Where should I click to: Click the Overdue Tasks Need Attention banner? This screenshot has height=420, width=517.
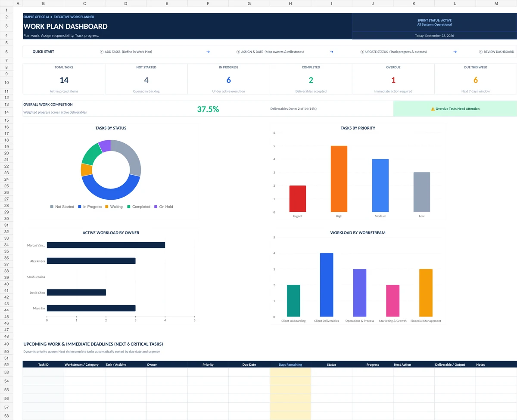[455, 109]
